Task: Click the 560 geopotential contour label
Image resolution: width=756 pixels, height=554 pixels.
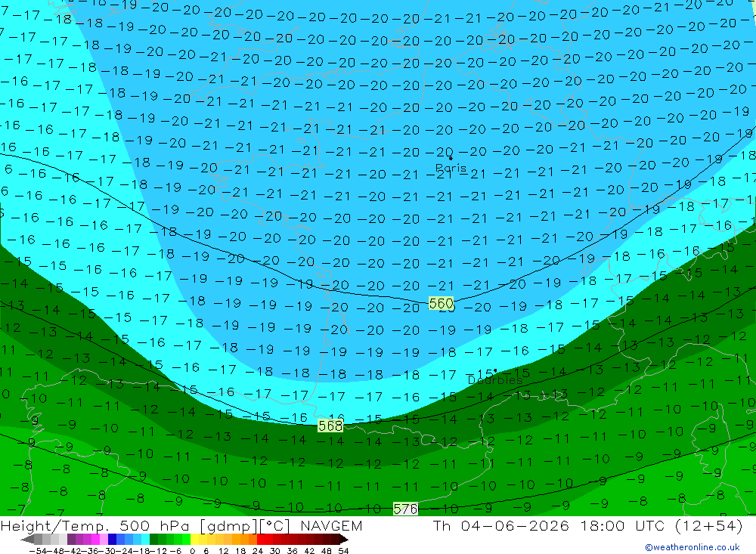Action: click(441, 303)
